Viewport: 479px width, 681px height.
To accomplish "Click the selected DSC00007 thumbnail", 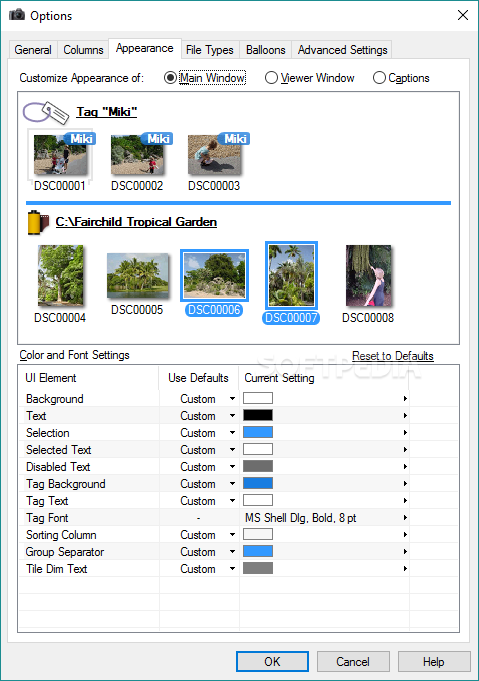I will tap(291, 275).
